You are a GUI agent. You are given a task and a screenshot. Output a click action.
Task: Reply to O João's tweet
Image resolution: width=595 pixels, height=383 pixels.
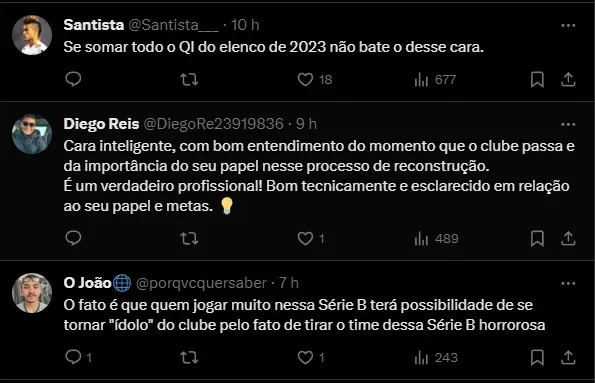78,357
